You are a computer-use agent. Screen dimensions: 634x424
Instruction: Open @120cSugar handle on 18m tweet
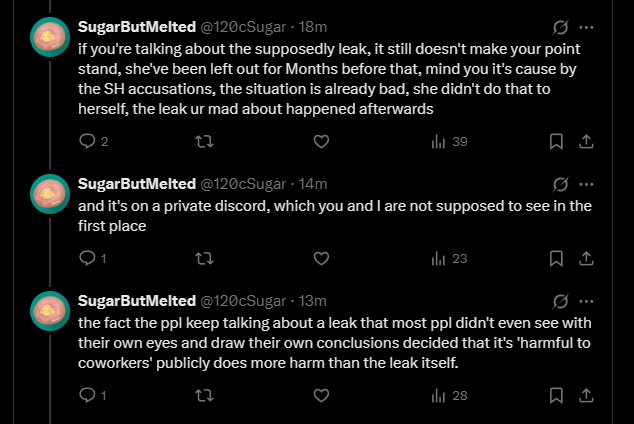coord(243,27)
